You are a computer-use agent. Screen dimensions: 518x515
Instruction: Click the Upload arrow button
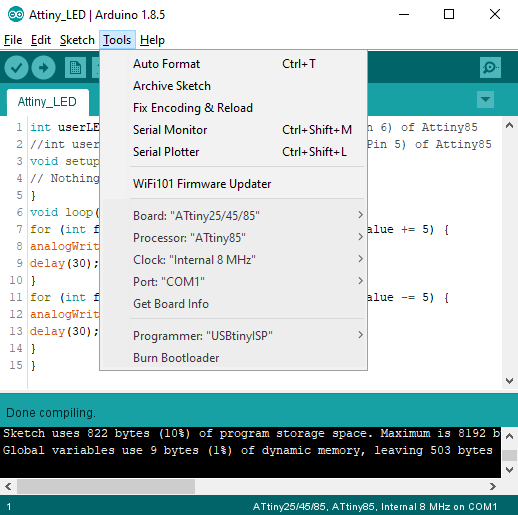coord(43,68)
